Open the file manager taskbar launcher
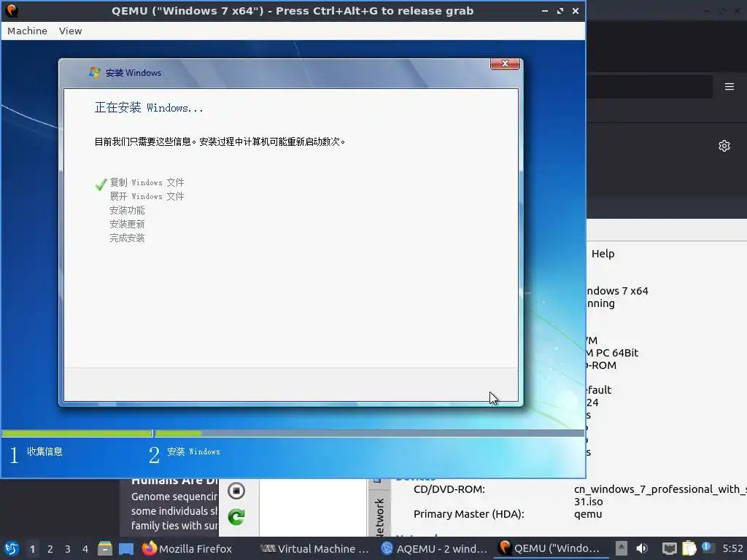Screen dimensions: 747x560 click(105, 548)
